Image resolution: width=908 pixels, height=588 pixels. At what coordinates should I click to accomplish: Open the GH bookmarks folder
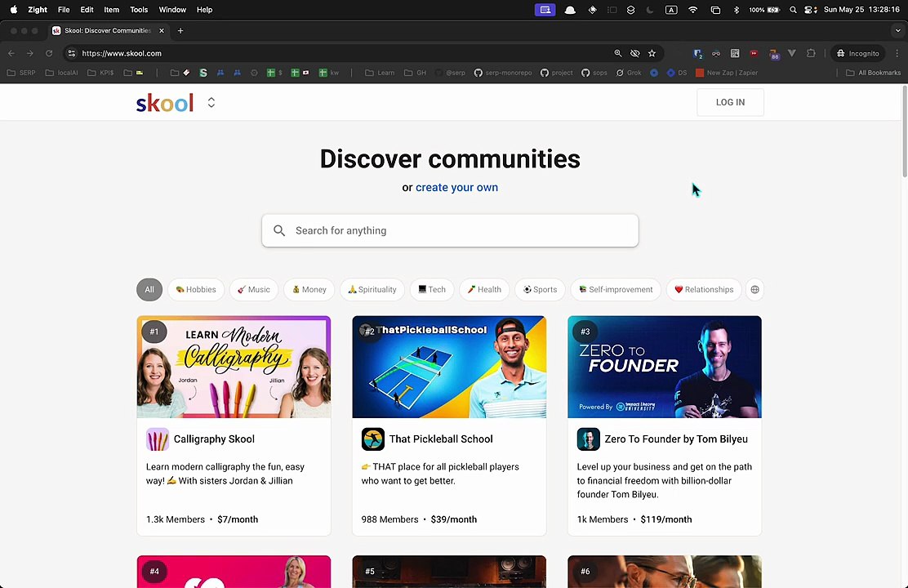click(415, 73)
